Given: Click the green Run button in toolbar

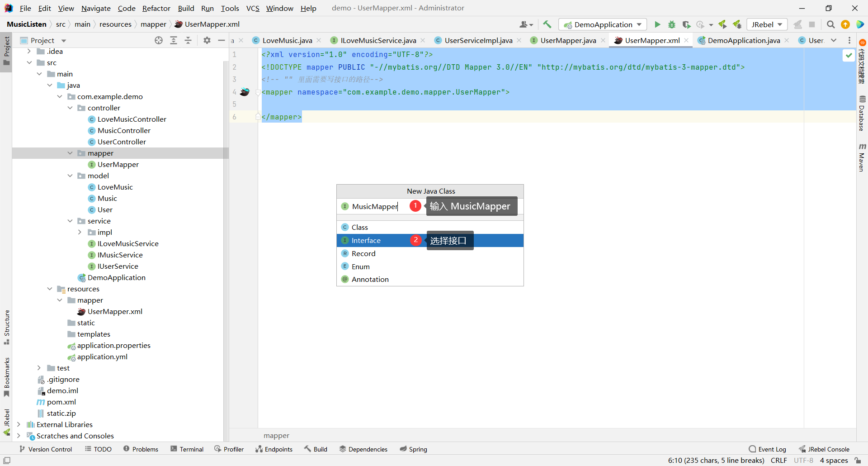Looking at the screenshot, I should coord(657,24).
